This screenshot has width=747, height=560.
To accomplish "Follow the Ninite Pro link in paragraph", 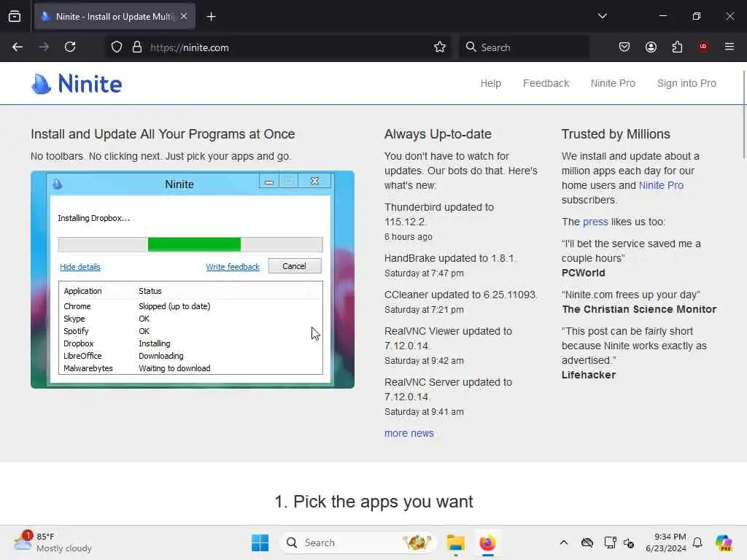I will (661, 185).
